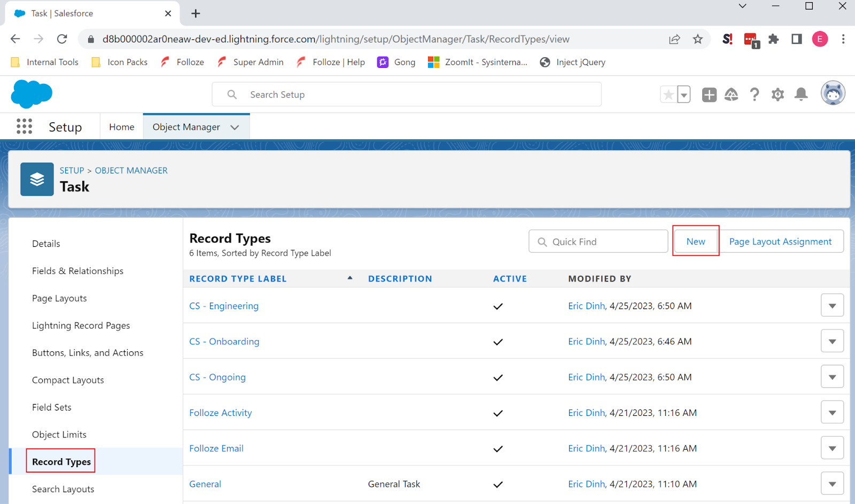Expand the Object Manager dropdown
This screenshot has width=855, height=504.
[235, 127]
